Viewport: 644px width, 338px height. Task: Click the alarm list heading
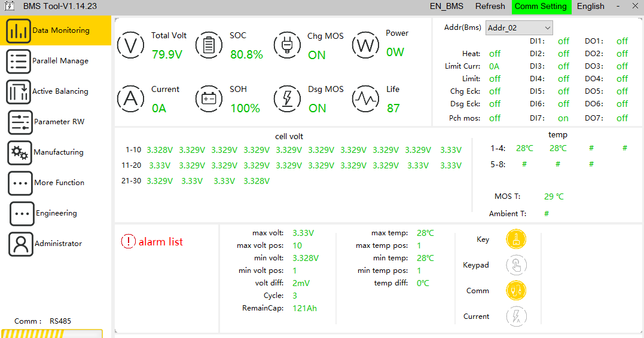click(x=161, y=242)
